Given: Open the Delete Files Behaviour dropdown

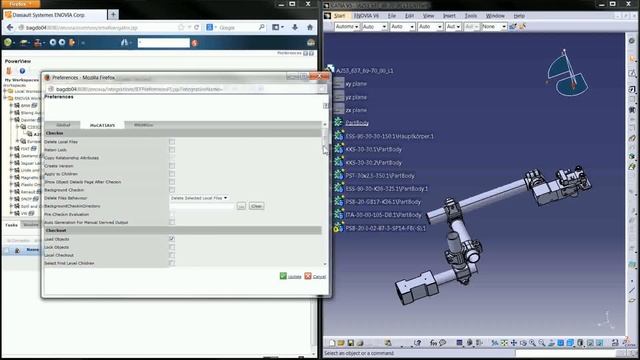Looking at the screenshot, I should 199,198.
